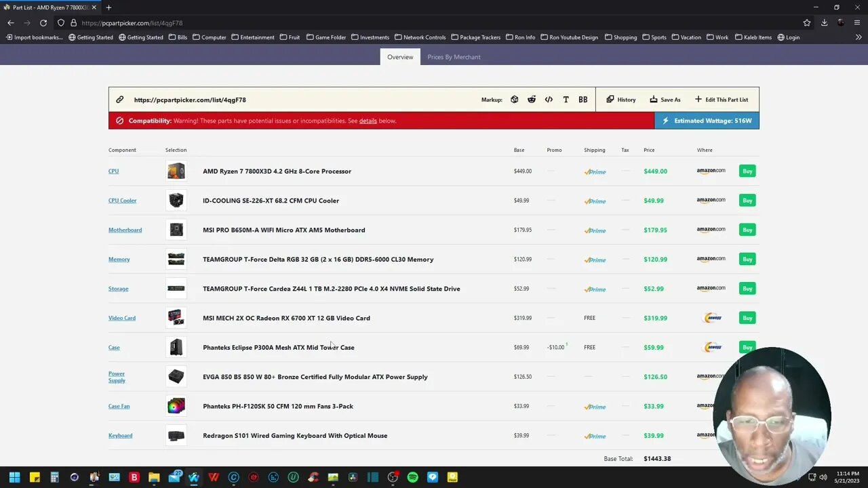This screenshot has height=488, width=868.
Task: Open the Shopping bookmark folder
Action: point(620,37)
